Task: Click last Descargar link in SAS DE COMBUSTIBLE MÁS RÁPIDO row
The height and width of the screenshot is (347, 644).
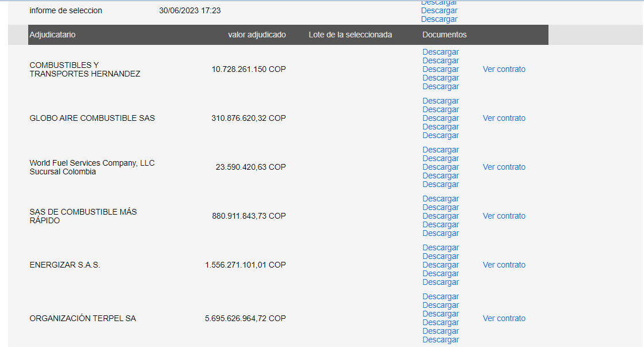Action: click(440, 233)
